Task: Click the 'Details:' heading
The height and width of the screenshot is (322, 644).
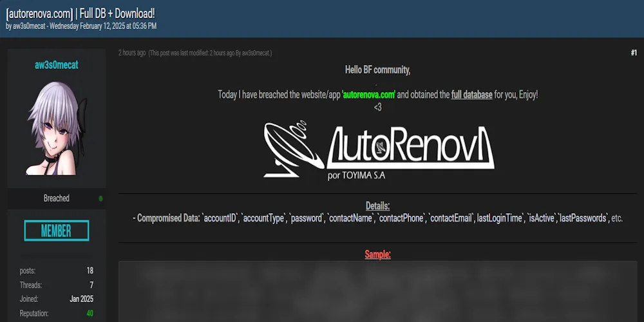Action: tap(377, 206)
